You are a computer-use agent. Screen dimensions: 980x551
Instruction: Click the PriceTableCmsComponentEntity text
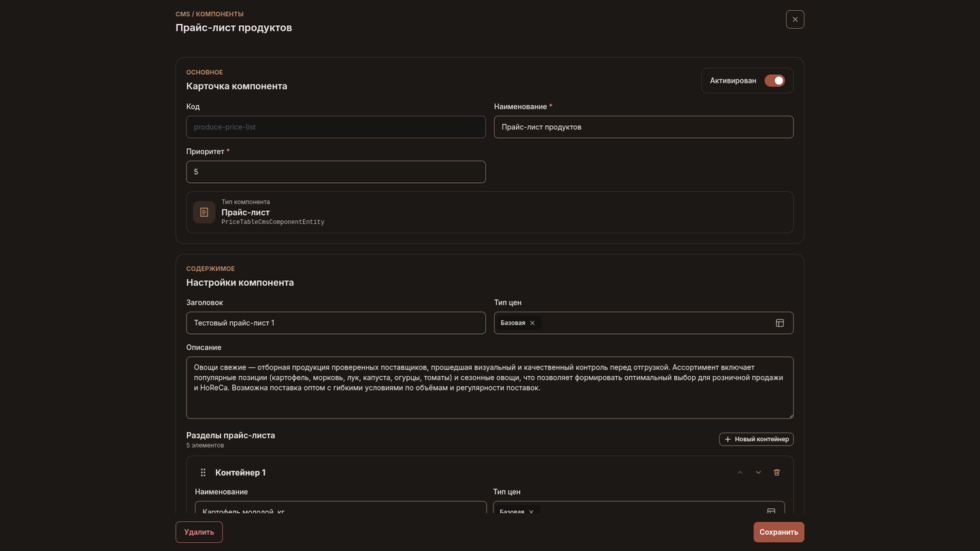coord(273,222)
